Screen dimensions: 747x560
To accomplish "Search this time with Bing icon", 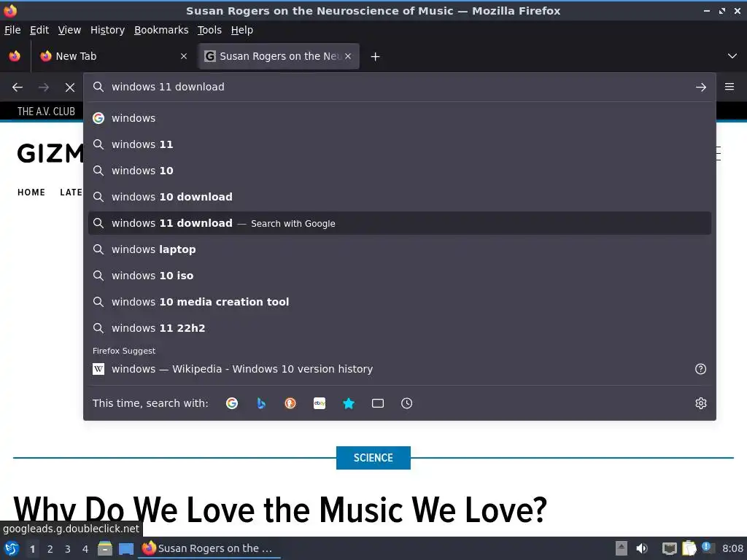I will (x=261, y=403).
